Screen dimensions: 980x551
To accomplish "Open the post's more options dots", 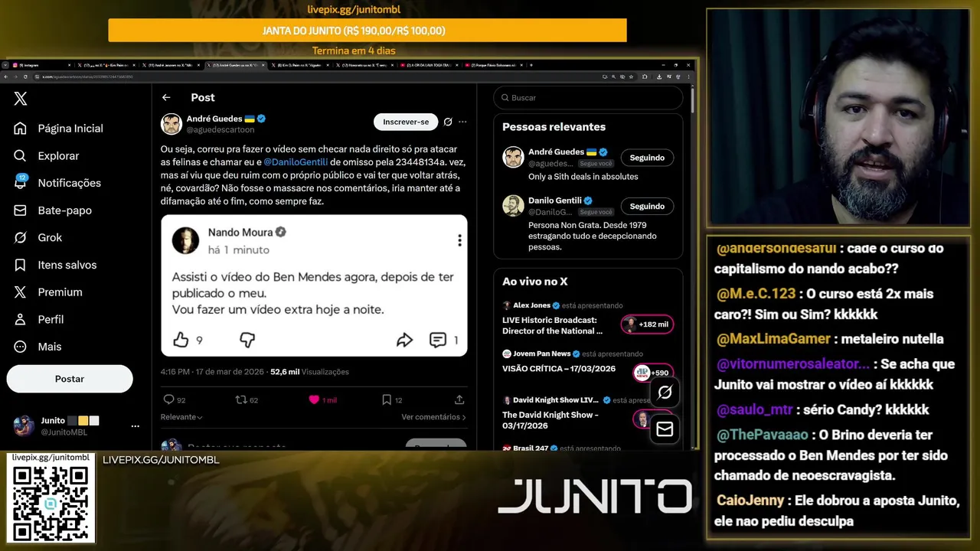I will click(462, 122).
